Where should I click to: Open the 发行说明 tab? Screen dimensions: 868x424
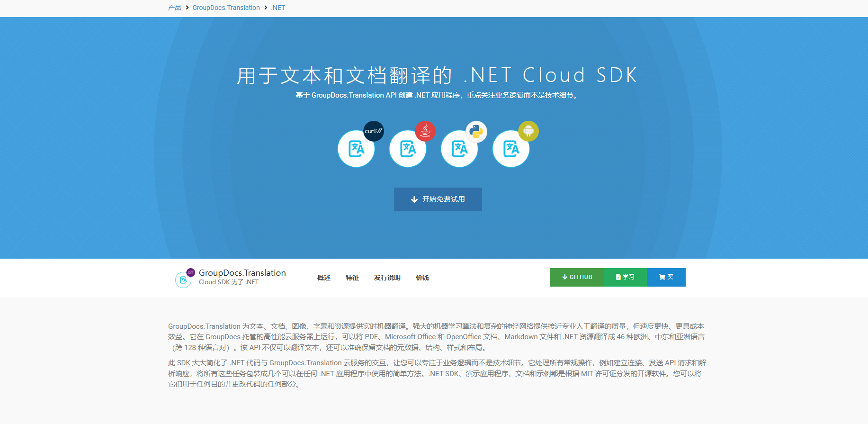(x=387, y=278)
